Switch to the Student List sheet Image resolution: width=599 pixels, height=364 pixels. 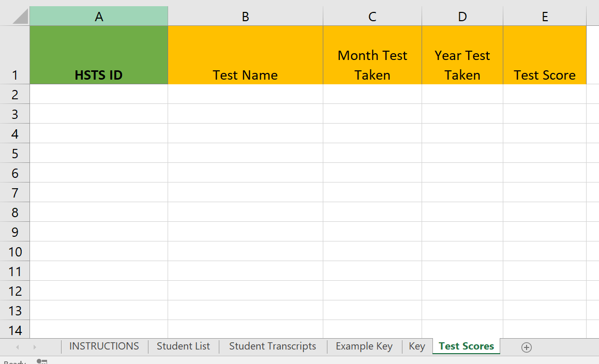pyautogui.click(x=183, y=346)
